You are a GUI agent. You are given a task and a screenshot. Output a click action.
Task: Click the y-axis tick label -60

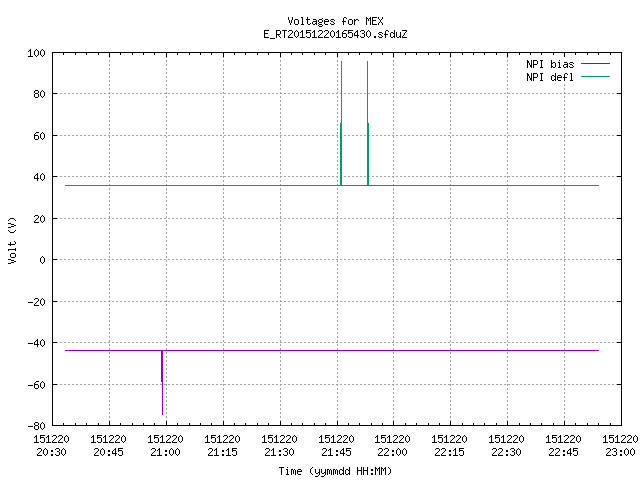pos(36,384)
